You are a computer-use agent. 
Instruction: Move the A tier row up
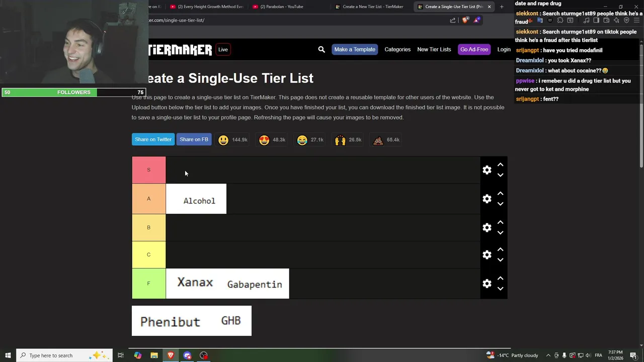[500, 193]
